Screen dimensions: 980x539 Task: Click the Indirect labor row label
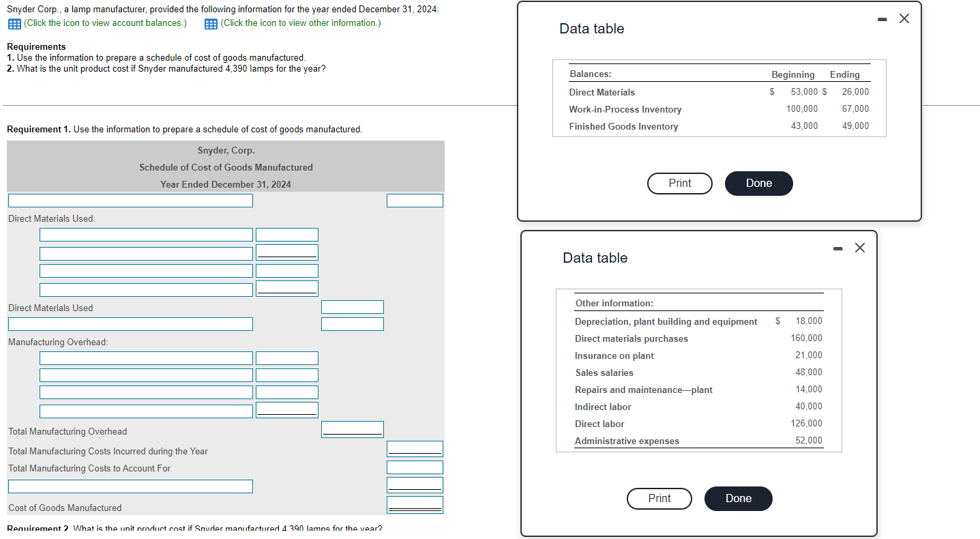[x=603, y=407]
